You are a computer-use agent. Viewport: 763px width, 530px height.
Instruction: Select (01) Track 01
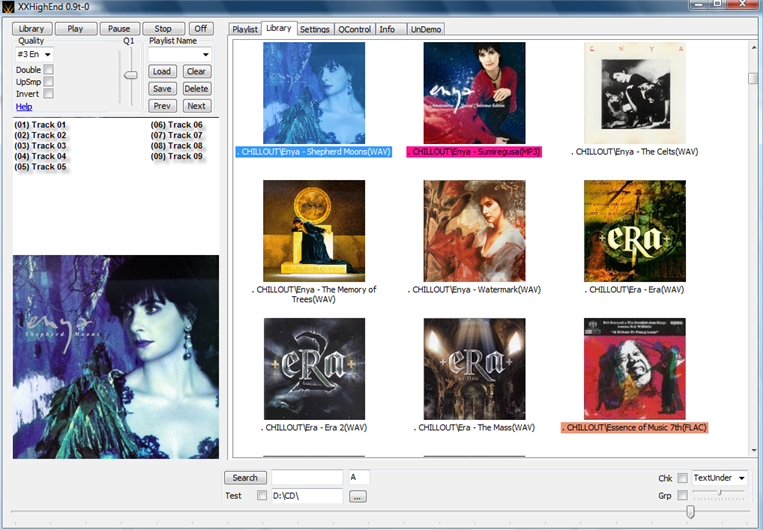(x=40, y=125)
